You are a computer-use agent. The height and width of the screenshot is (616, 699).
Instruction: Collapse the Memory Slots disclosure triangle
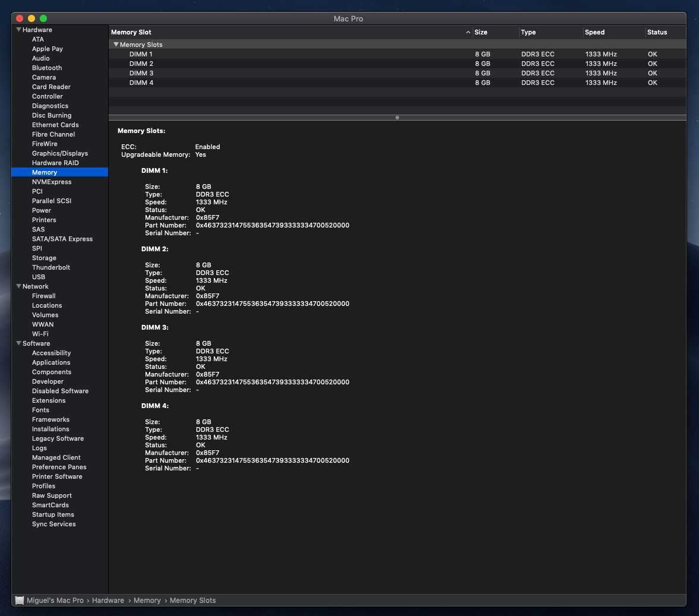(x=116, y=45)
